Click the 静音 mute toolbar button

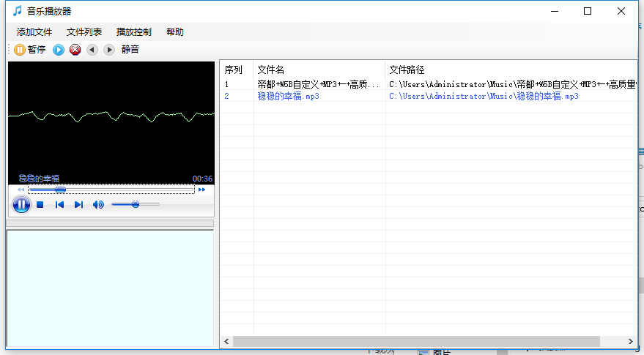pos(130,50)
